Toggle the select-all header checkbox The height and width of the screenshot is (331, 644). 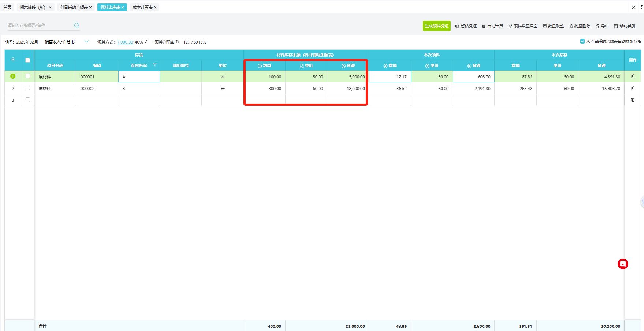(x=27, y=60)
